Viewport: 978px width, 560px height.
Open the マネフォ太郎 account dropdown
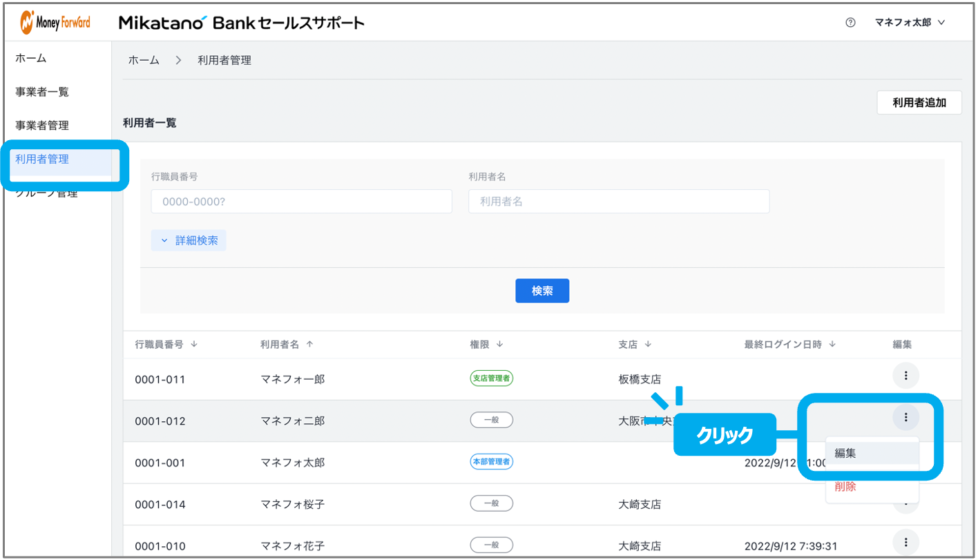coord(910,23)
